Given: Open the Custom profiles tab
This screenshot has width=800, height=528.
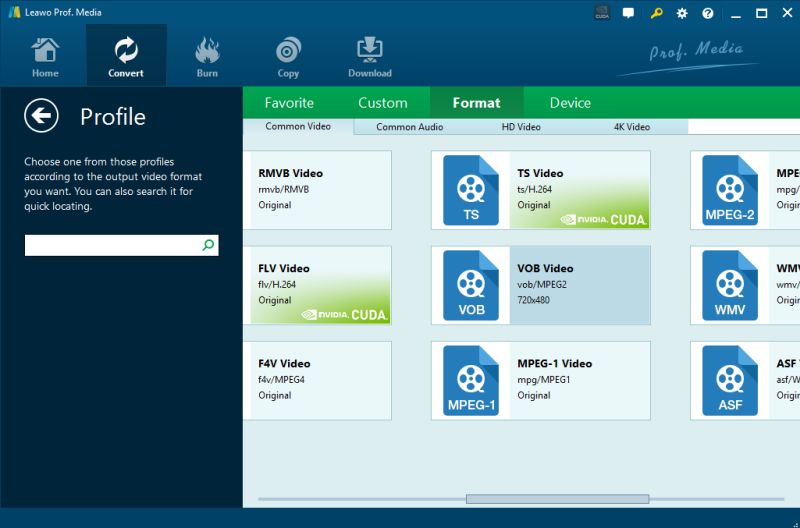Looking at the screenshot, I should [383, 103].
